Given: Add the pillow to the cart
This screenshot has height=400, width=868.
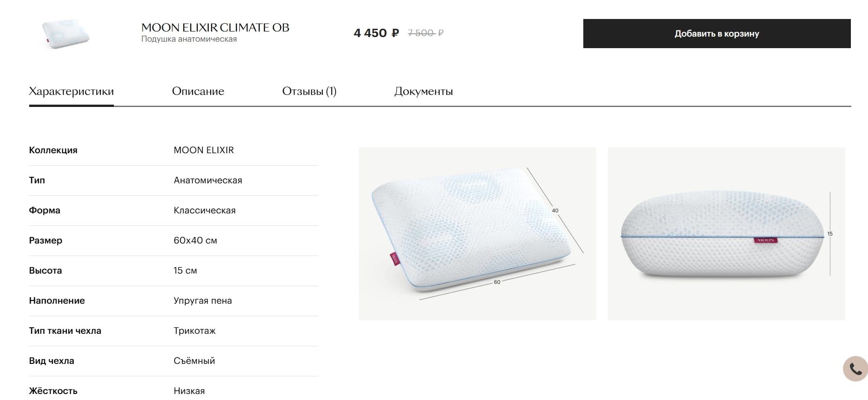Looking at the screenshot, I should coord(717,33).
